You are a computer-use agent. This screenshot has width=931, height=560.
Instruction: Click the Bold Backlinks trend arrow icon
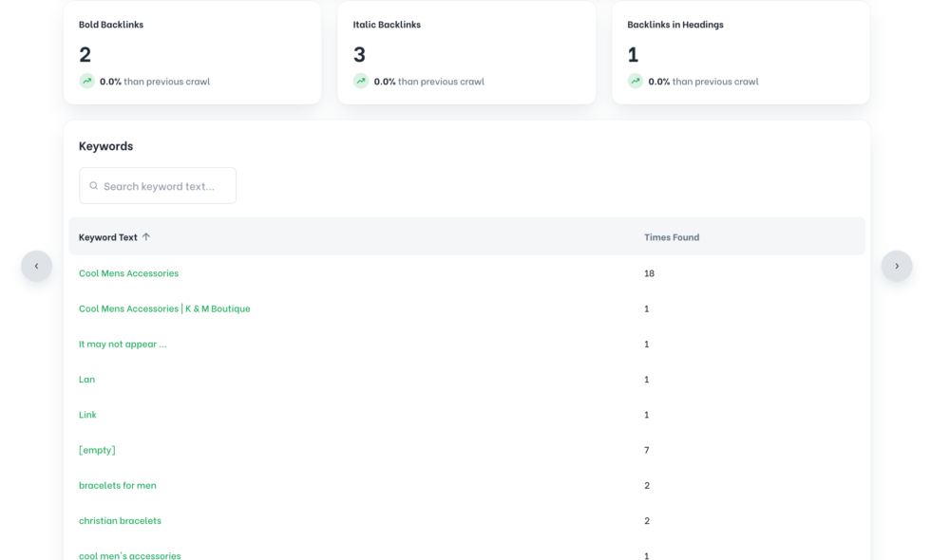pos(87,81)
